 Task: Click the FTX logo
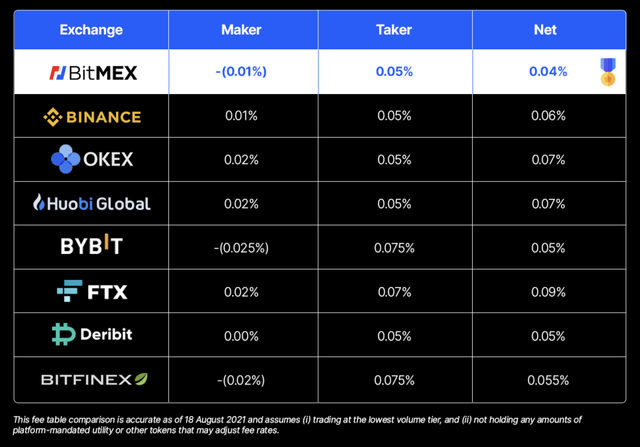[x=92, y=292]
